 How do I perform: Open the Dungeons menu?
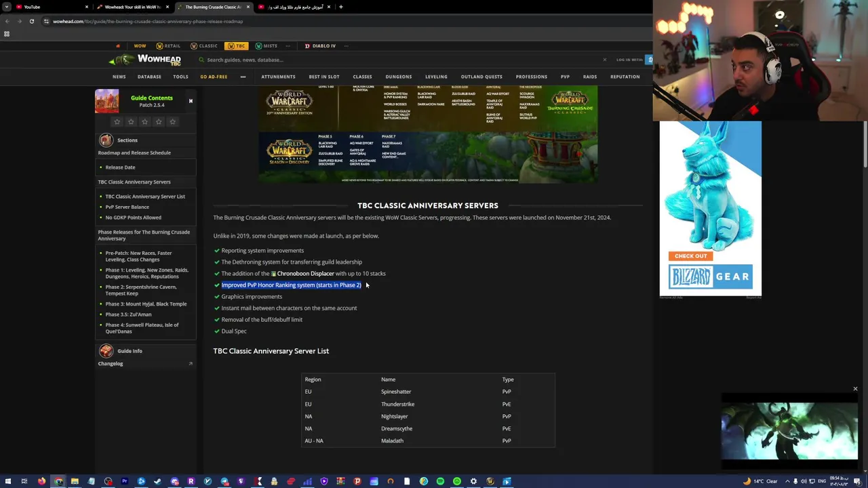click(x=399, y=77)
